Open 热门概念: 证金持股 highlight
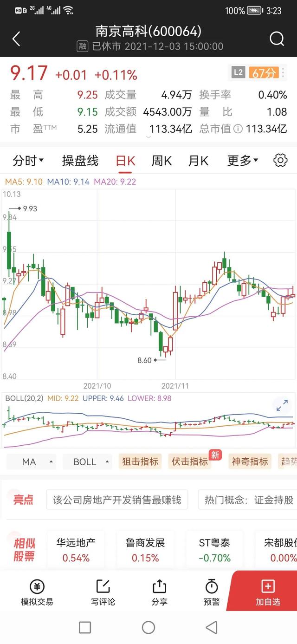This screenshot has height=644, width=297. pos(247,500)
